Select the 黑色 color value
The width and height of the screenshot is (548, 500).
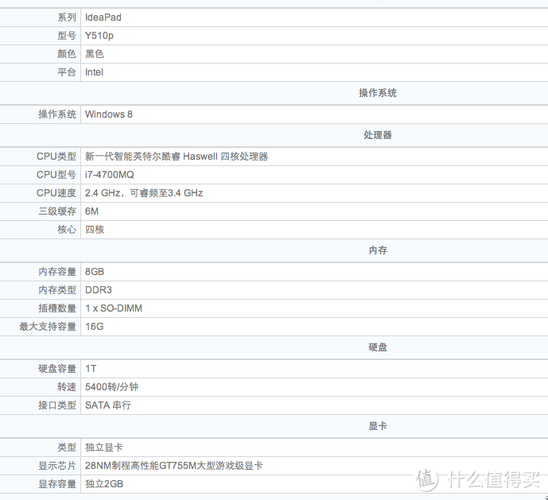[x=94, y=54]
